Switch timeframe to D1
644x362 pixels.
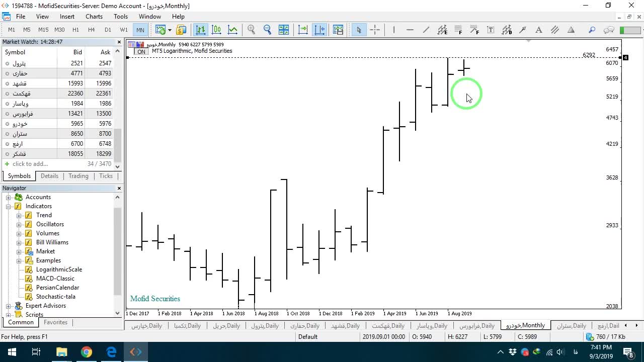108,30
